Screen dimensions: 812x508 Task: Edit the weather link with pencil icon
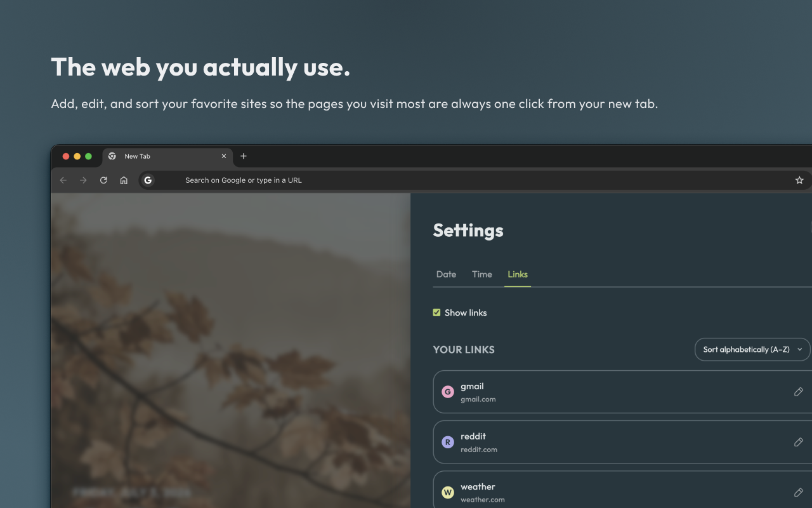pos(799,492)
